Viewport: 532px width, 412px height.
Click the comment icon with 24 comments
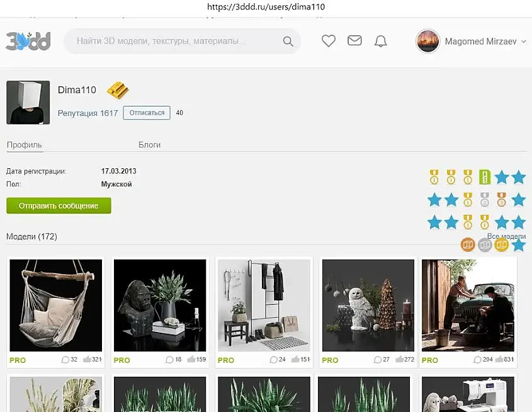[x=273, y=360]
